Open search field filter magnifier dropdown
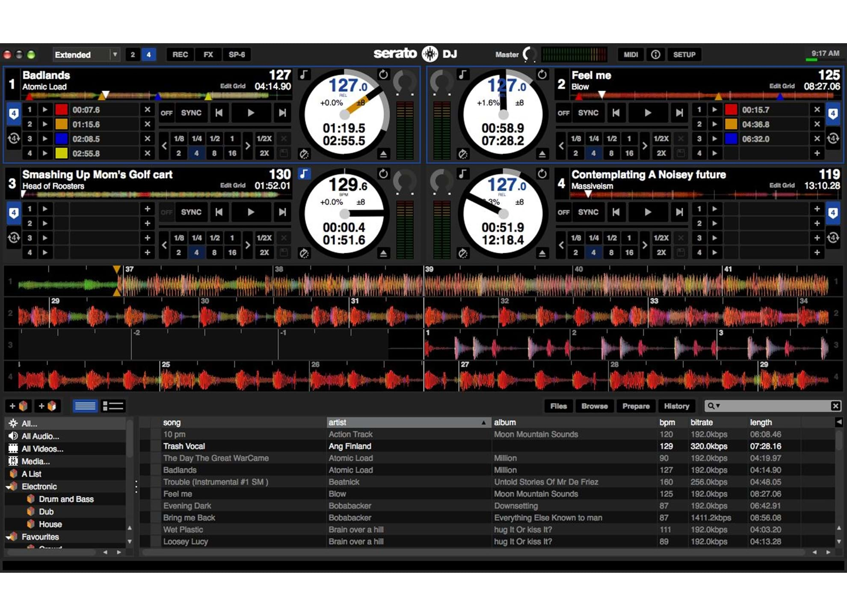 pyautogui.click(x=713, y=406)
